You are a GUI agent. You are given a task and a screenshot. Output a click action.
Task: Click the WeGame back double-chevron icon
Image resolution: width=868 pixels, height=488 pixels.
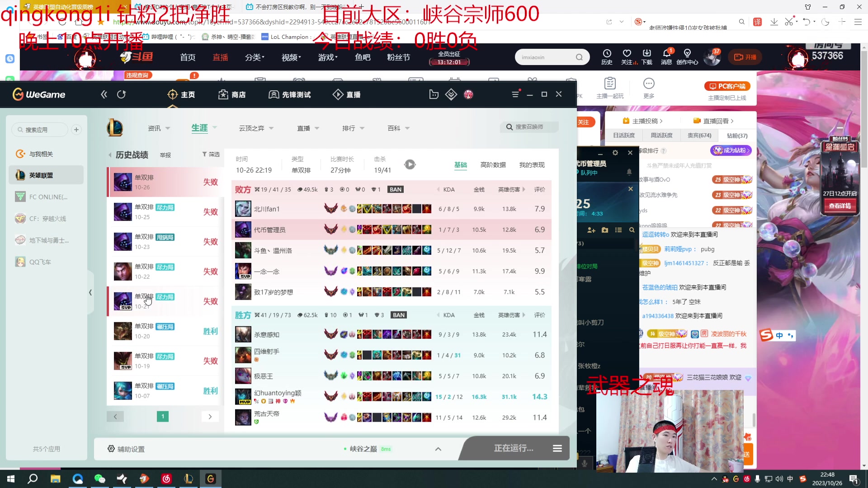click(x=104, y=94)
